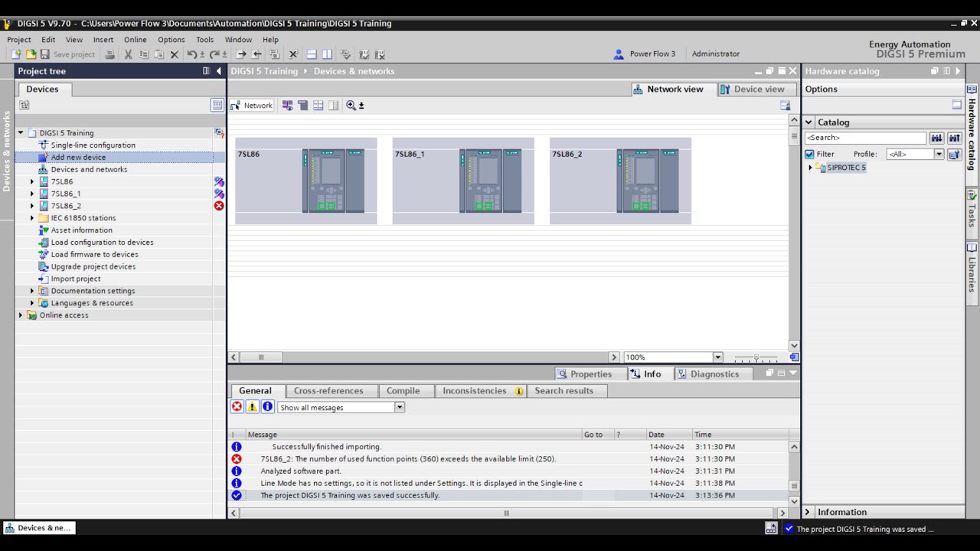
Task: Click the New project toolbar icon
Action: point(16,54)
